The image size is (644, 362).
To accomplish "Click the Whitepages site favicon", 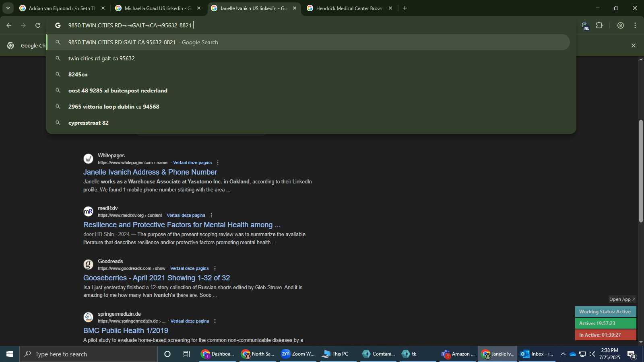I will (x=88, y=159).
